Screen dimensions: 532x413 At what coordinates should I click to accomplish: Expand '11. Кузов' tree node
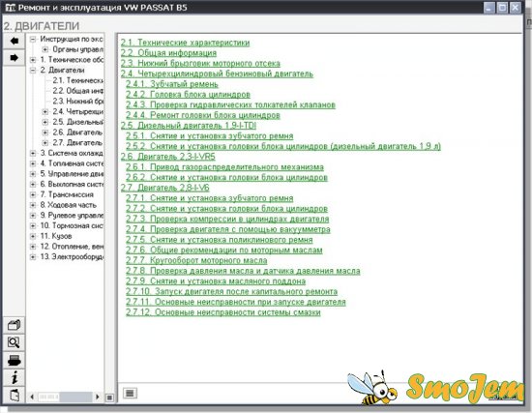33,236
